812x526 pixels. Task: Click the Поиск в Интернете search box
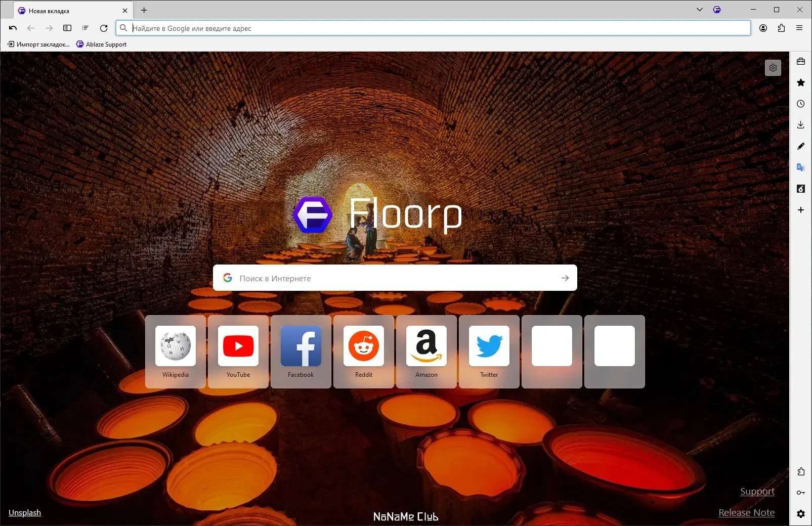[395, 278]
